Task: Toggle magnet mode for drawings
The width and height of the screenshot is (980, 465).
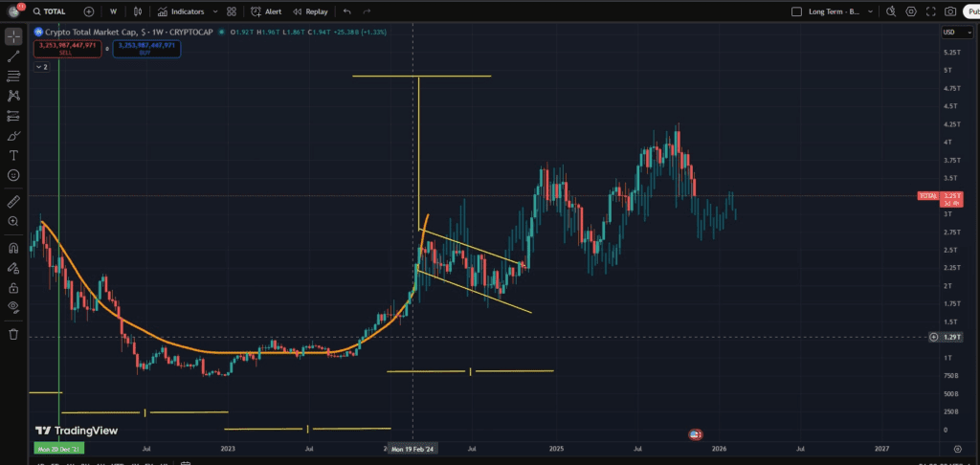Action: coord(13,248)
